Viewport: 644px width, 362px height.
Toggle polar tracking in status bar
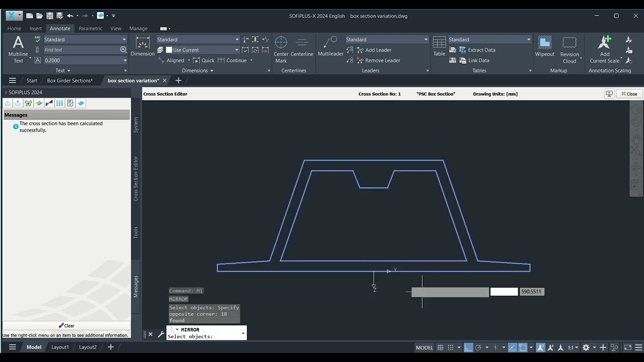(x=478, y=347)
